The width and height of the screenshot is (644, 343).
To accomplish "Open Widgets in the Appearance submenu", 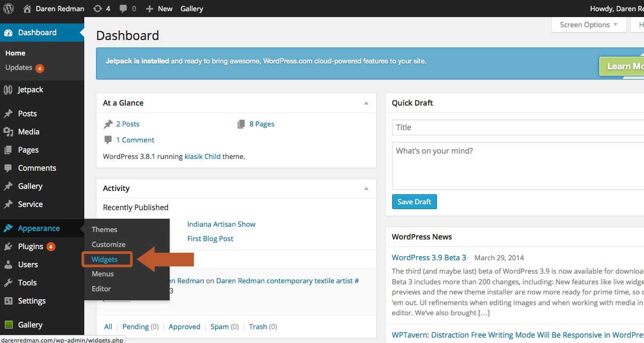I will [x=105, y=259].
